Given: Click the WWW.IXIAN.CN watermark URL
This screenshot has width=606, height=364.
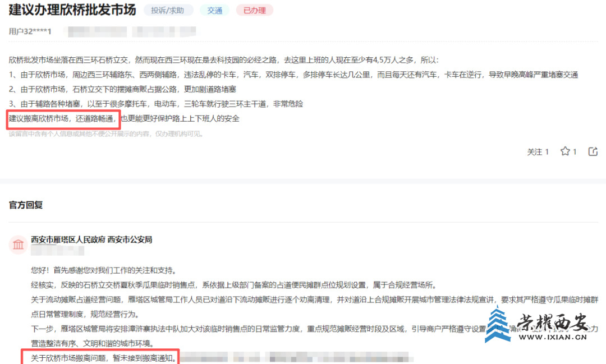Looking at the screenshot, I should click(x=554, y=338).
